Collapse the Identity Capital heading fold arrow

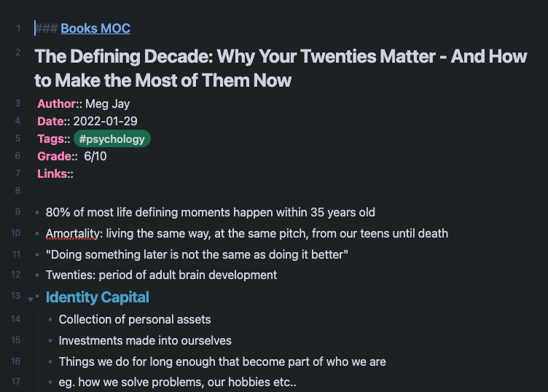pos(31,299)
